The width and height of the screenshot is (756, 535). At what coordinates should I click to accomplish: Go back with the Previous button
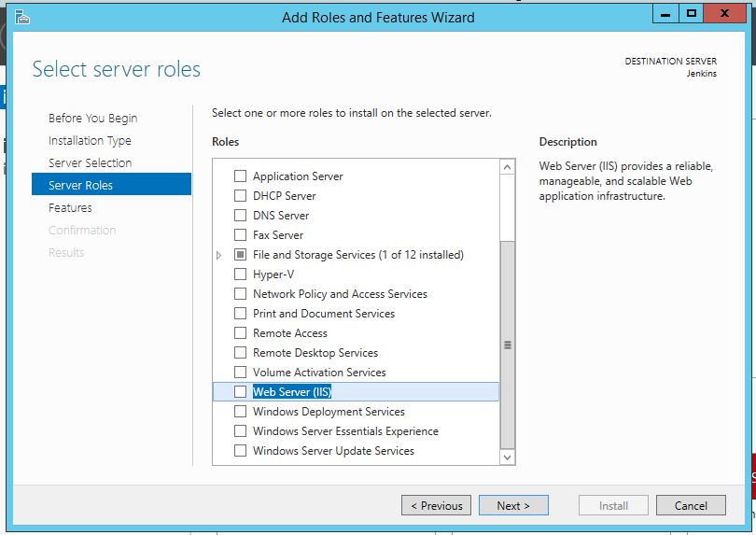pyautogui.click(x=436, y=506)
